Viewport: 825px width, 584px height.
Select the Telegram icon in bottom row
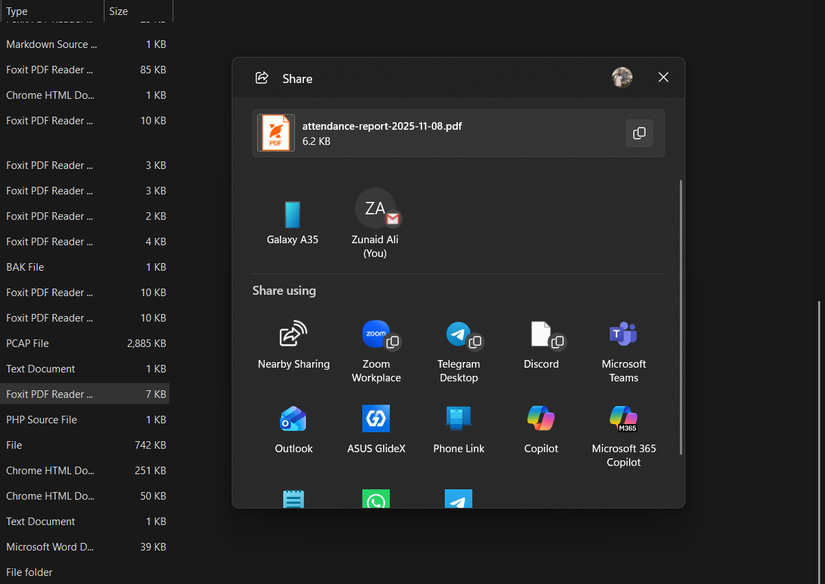click(458, 499)
